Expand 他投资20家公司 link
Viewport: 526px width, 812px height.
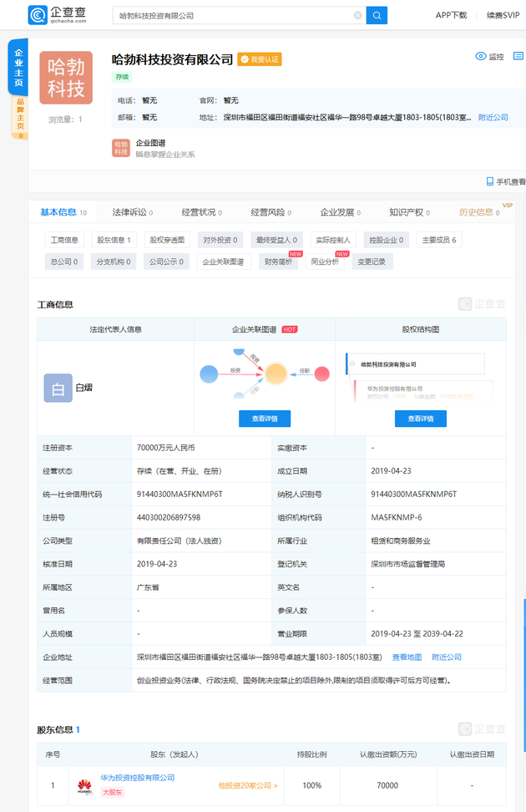pyautogui.click(x=248, y=785)
